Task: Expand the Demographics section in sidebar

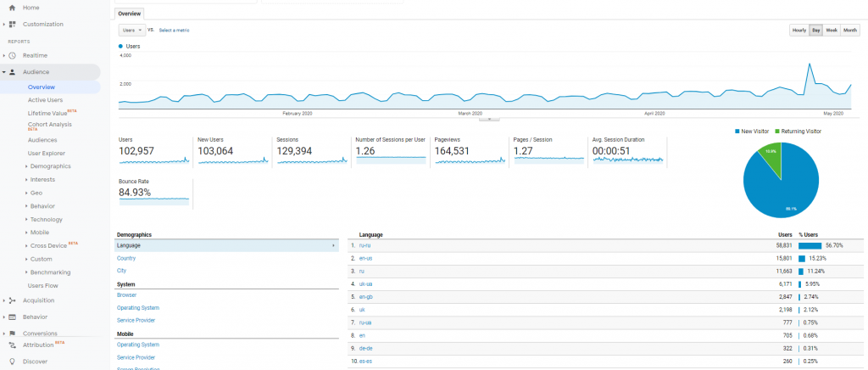Action: [27, 166]
